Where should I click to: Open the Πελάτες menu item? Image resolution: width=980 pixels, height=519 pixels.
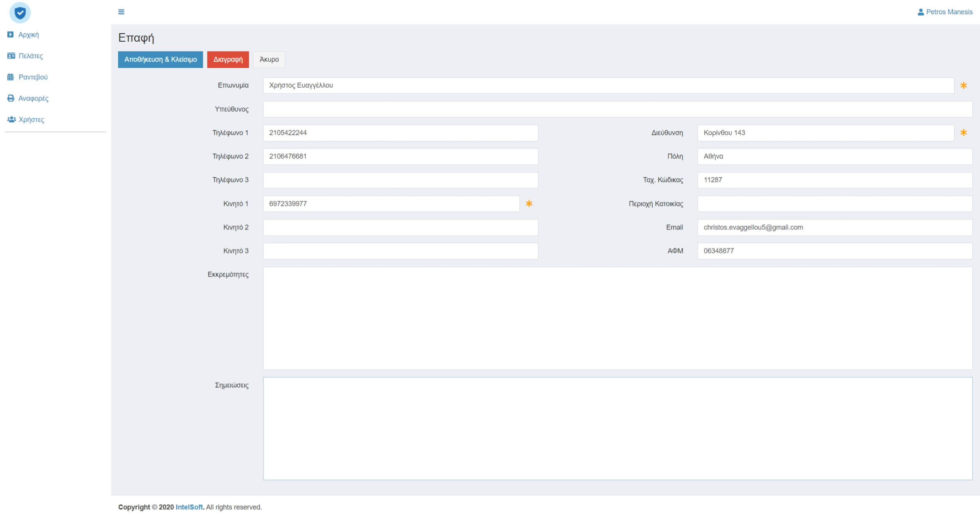pyautogui.click(x=31, y=56)
